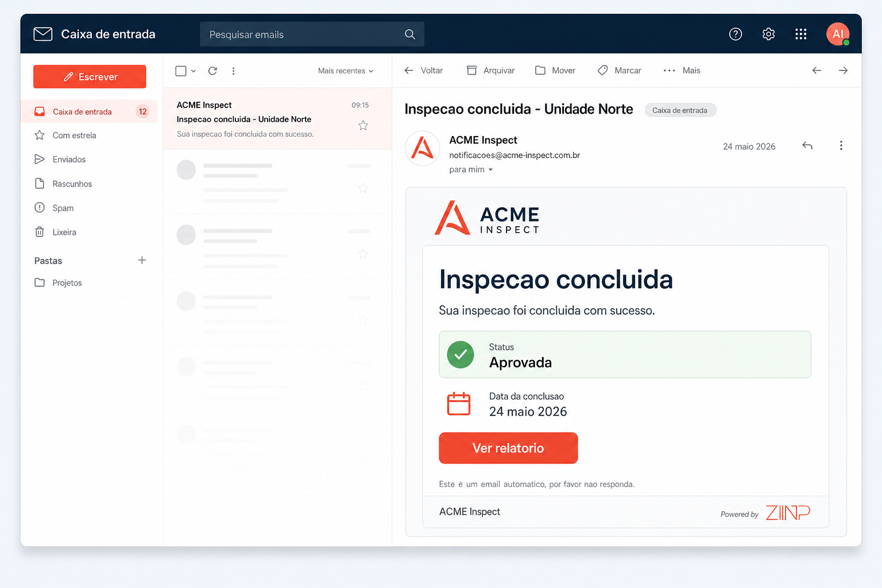882x588 pixels.
Task: Expand the select all dropdown arrow
Action: pos(194,71)
